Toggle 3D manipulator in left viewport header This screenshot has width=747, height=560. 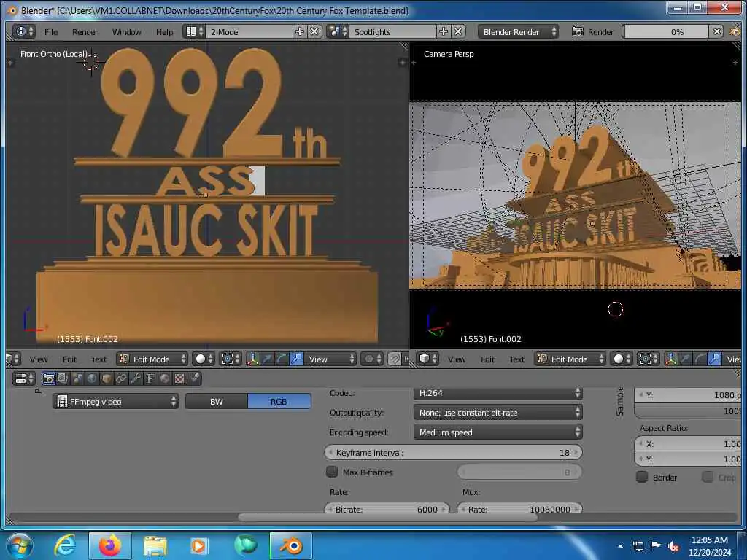click(253, 359)
